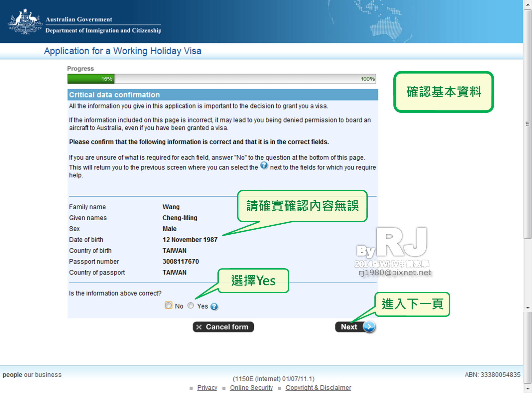Click the 'Critical data confirmation' header
Viewport: 532px width, 393px height.
pyautogui.click(x=114, y=95)
